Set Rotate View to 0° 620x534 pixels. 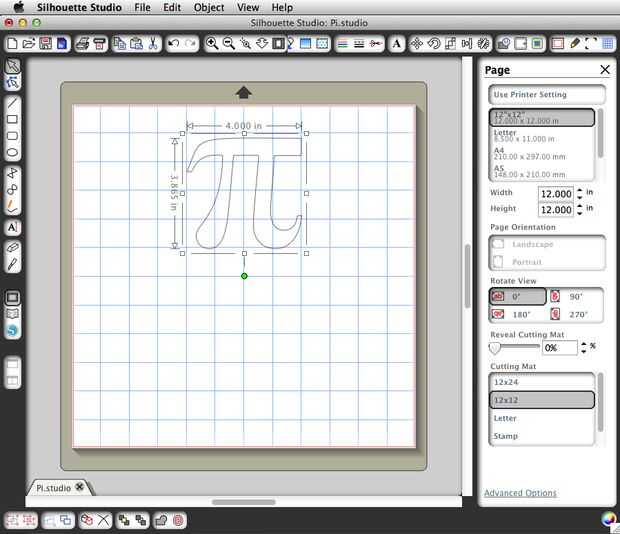click(x=518, y=296)
